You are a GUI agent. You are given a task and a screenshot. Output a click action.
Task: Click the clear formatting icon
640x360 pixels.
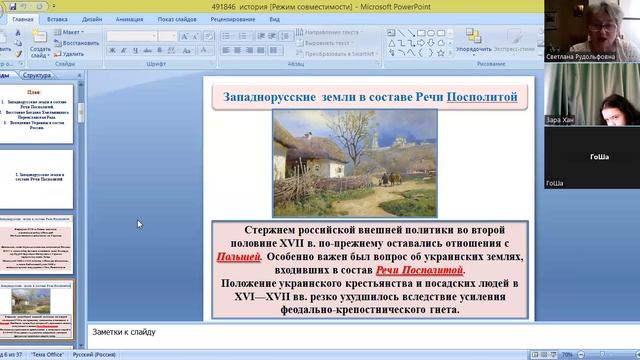209,37
